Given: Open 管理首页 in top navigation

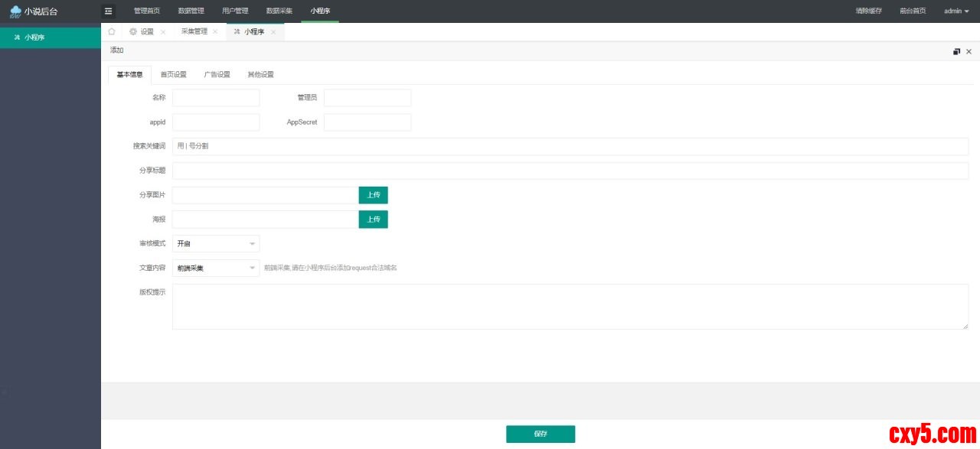Looking at the screenshot, I should (147, 11).
